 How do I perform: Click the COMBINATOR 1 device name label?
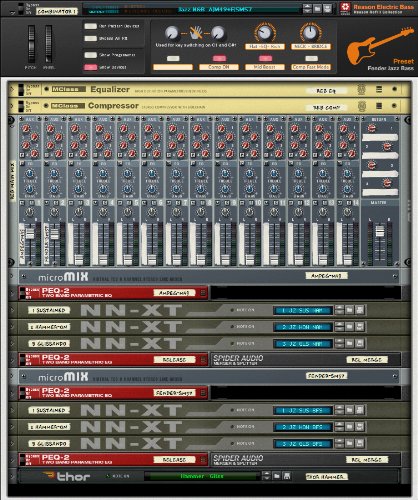[x=56, y=11]
